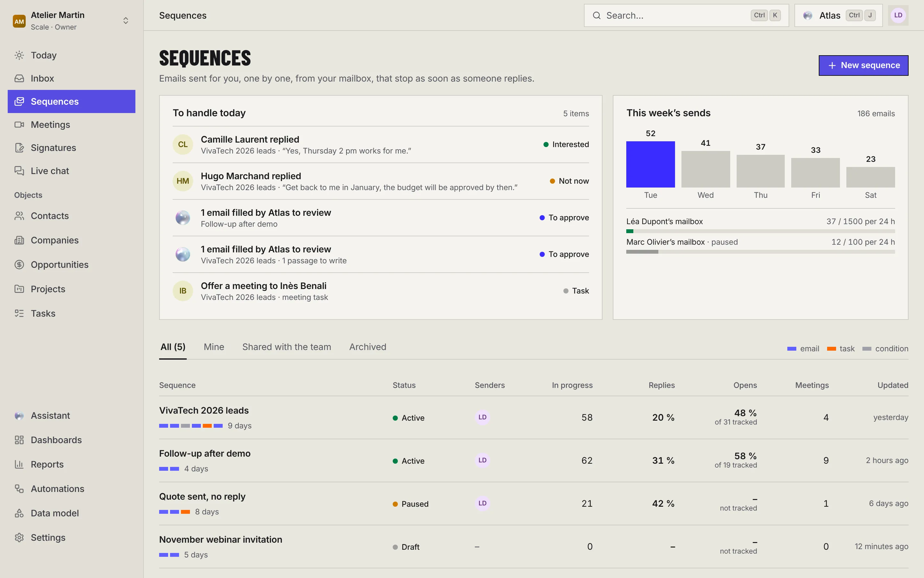Click into the Search field
Screen dimensions: 924x578
pos(686,16)
